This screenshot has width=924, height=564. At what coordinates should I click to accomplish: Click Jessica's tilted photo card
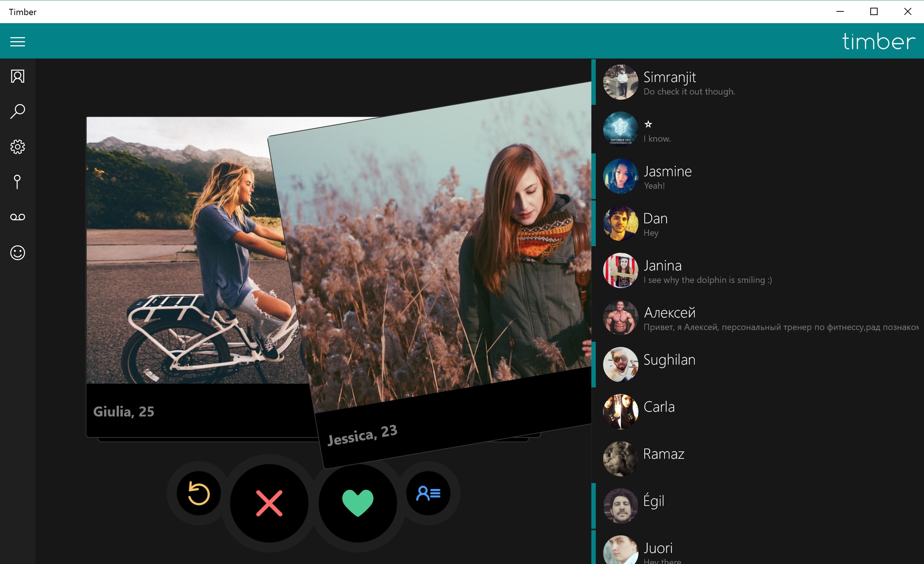[443, 262]
